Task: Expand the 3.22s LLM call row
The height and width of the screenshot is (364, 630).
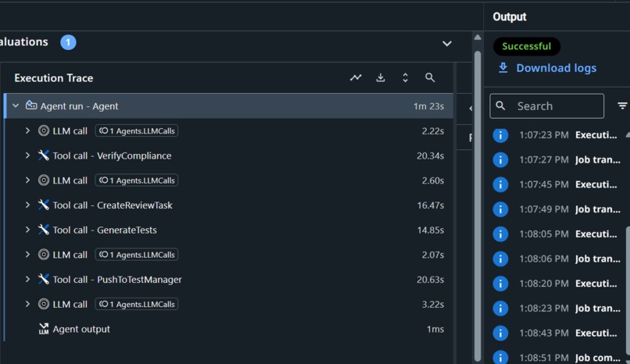Action: 27,304
